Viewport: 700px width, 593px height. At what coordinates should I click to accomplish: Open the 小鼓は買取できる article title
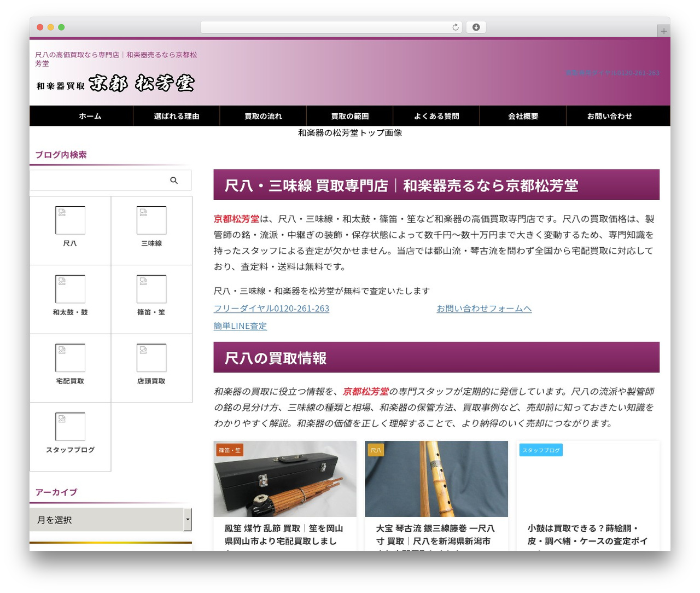point(588,537)
